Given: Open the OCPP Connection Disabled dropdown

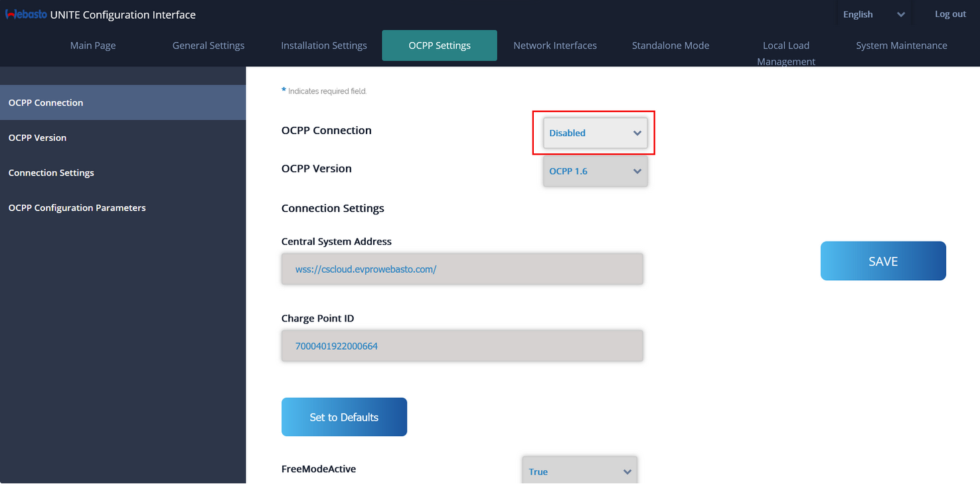Looking at the screenshot, I should point(595,133).
